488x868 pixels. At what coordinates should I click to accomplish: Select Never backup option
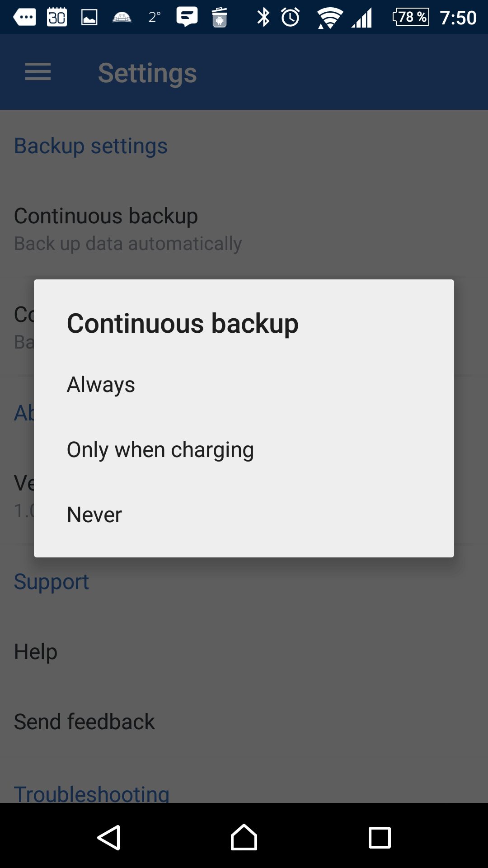point(244,515)
